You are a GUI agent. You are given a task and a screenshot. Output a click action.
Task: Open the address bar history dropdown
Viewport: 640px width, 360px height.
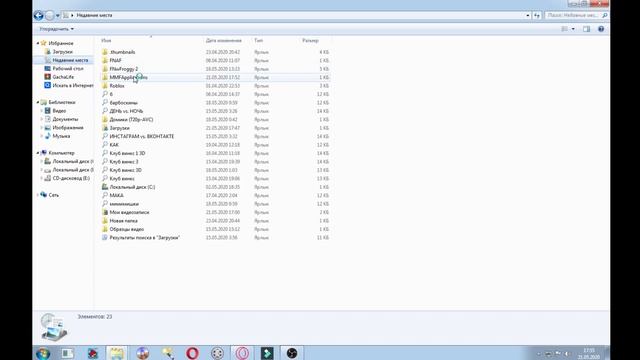point(528,16)
